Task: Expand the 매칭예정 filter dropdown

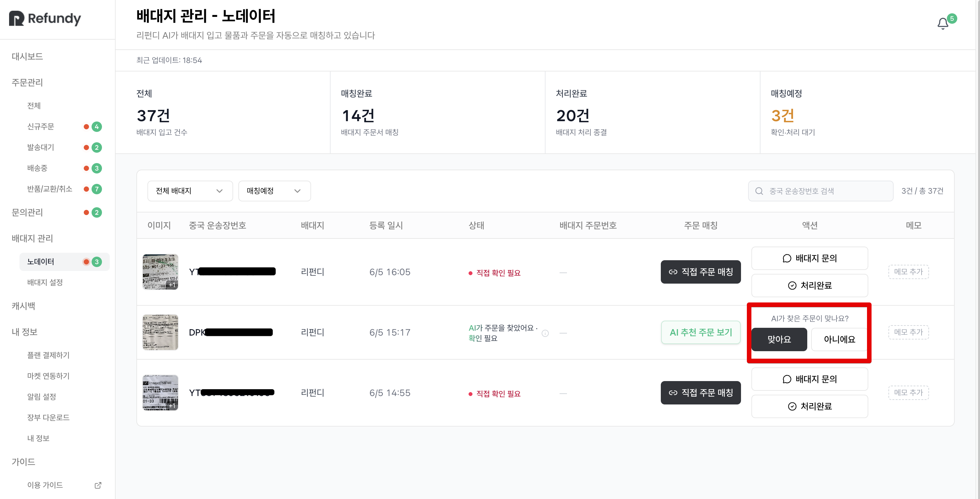Action: click(274, 191)
